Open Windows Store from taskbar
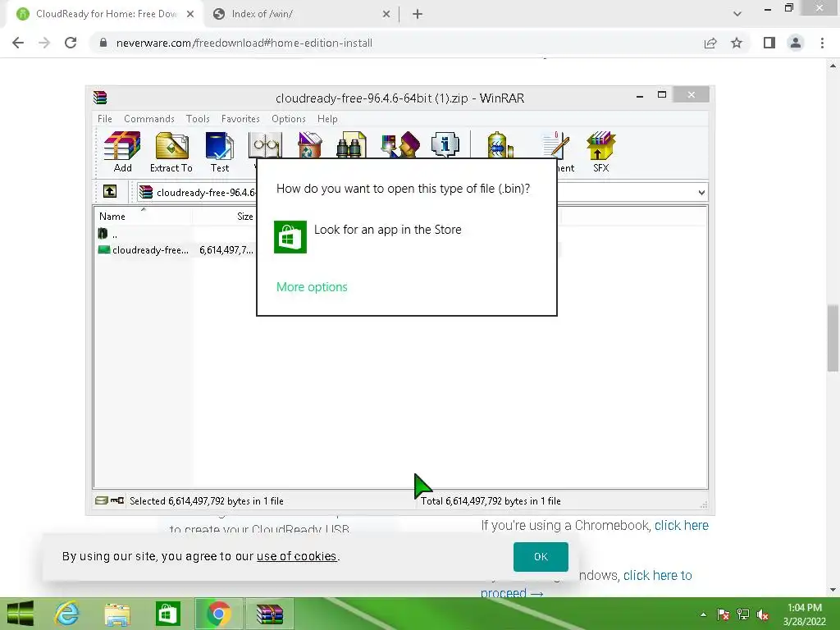 (x=167, y=614)
